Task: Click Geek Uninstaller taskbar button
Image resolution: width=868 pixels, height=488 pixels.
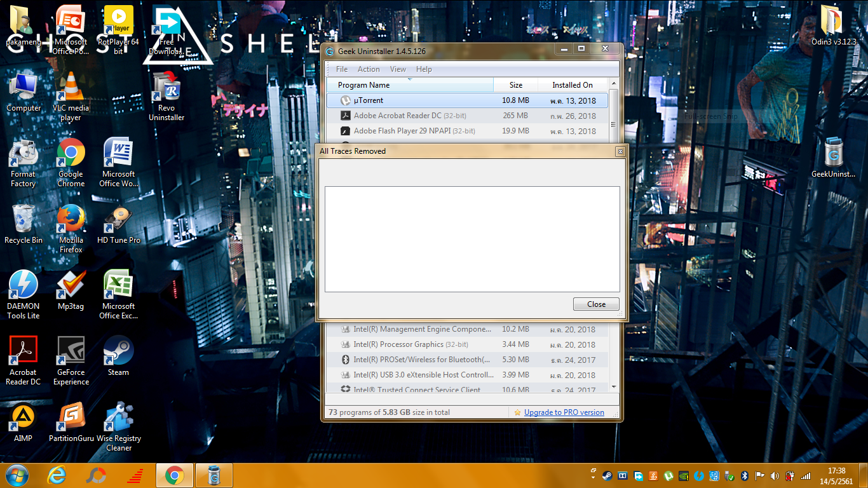Action: [x=214, y=475]
